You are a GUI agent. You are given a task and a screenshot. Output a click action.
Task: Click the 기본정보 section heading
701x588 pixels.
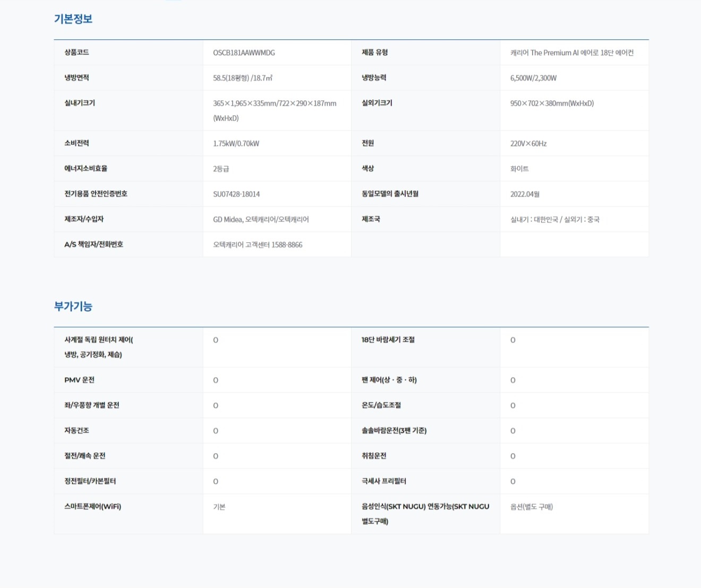coord(73,19)
